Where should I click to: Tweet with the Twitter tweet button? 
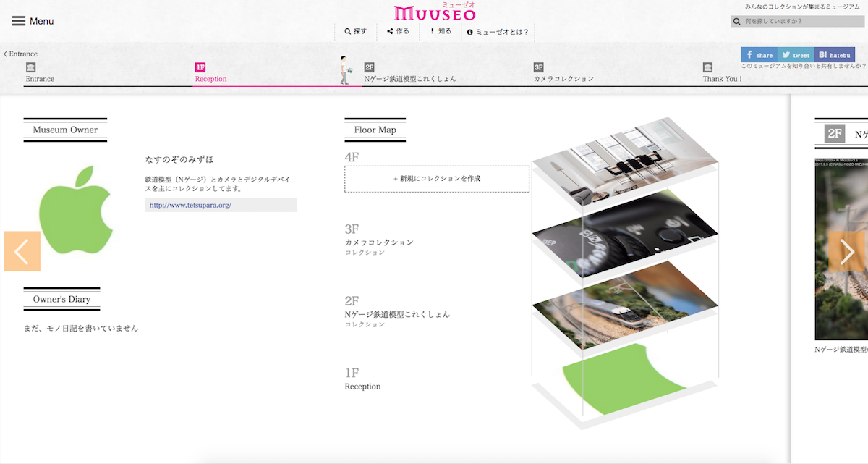tap(796, 55)
